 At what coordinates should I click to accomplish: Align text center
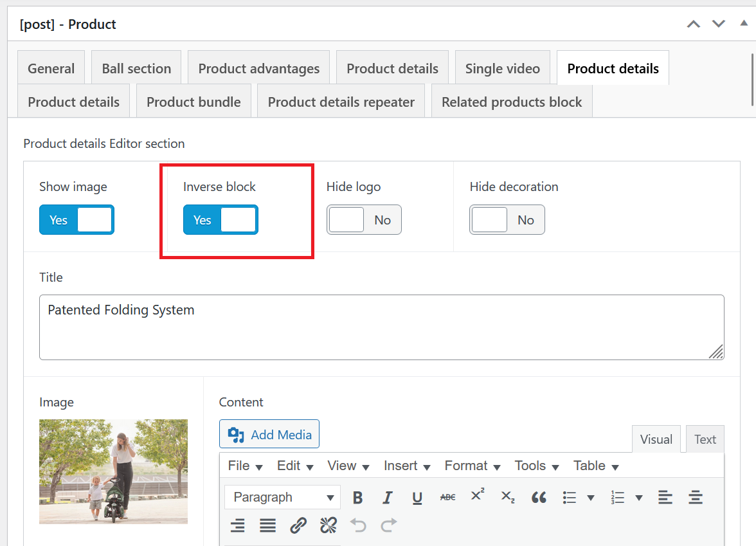pyautogui.click(x=696, y=497)
